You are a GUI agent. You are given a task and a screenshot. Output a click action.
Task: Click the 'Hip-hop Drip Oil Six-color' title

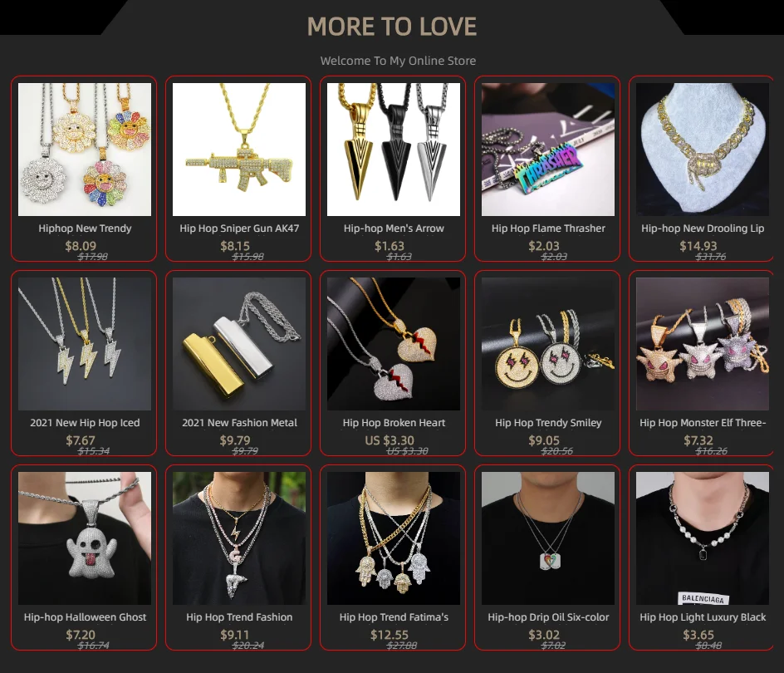click(548, 617)
